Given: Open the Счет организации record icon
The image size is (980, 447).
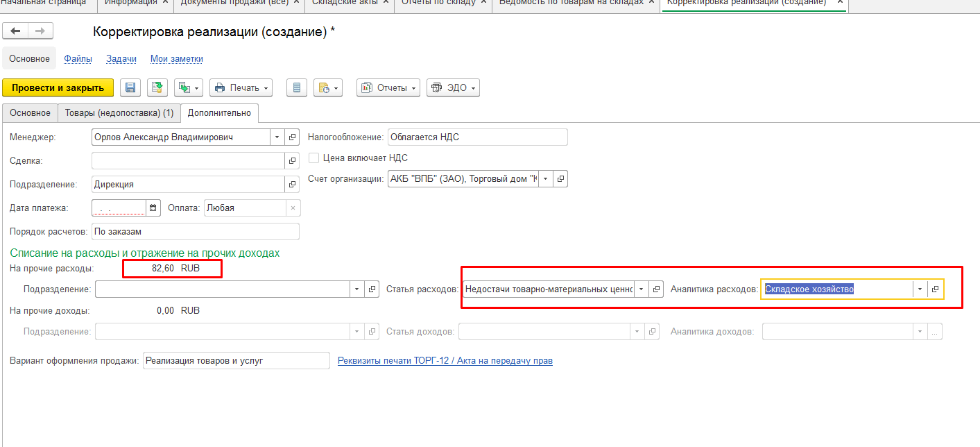Looking at the screenshot, I should [561, 179].
